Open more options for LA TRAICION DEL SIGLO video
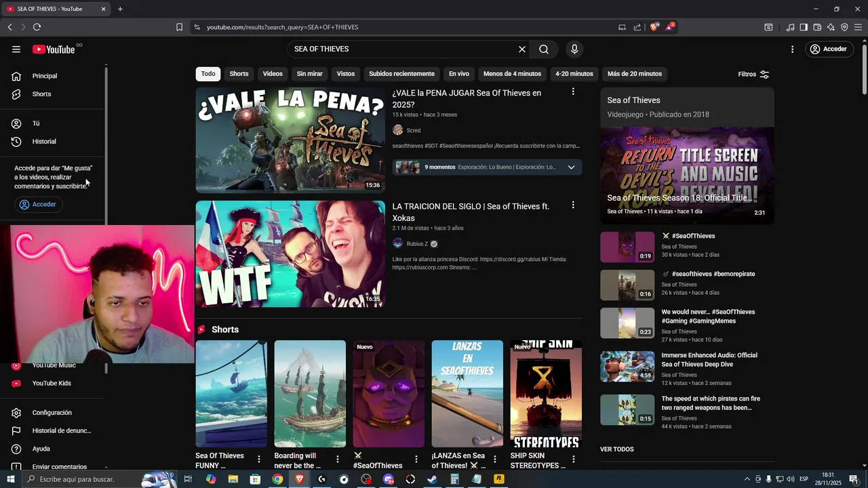 tap(573, 205)
